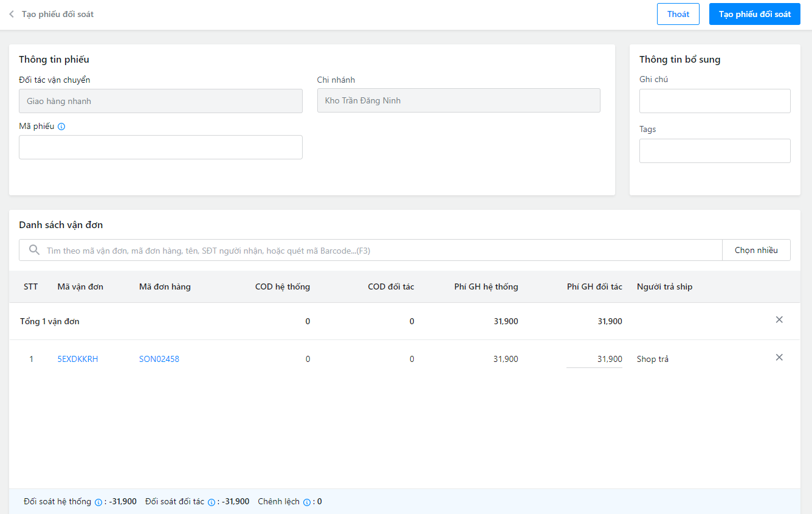Delete waybill 5EXDKKRH with the row X icon
This screenshot has width=812, height=514.
click(x=779, y=358)
